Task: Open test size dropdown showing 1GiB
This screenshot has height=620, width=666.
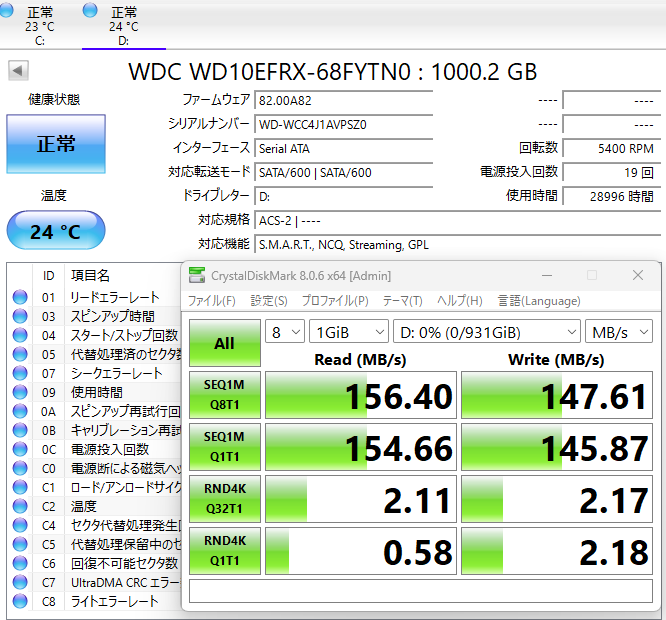Action: pyautogui.click(x=349, y=332)
